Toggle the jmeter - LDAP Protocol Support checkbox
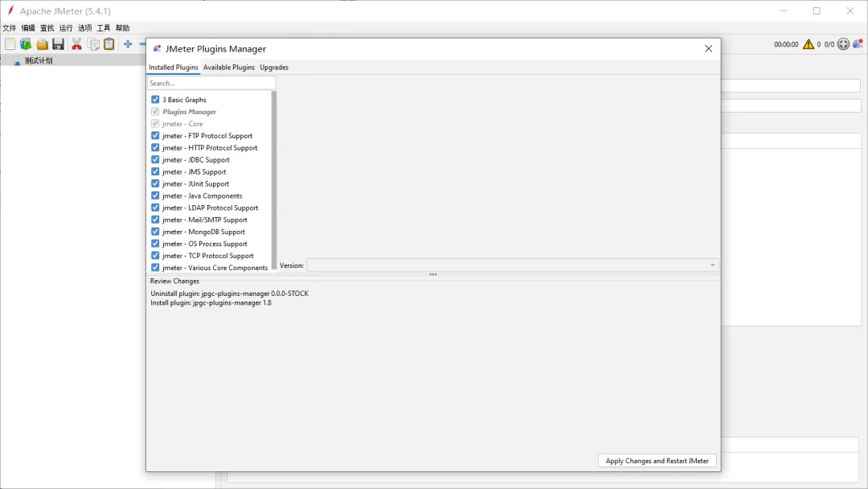 coord(155,208)
